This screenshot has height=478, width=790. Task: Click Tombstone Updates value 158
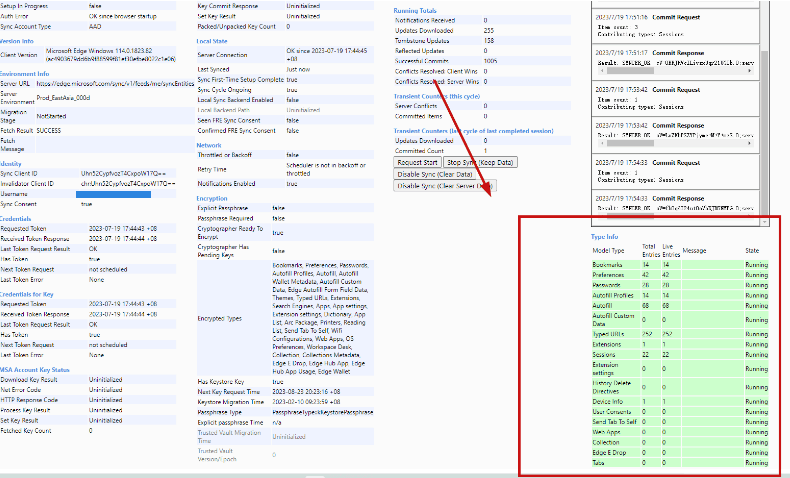click(x=489, y=41)
